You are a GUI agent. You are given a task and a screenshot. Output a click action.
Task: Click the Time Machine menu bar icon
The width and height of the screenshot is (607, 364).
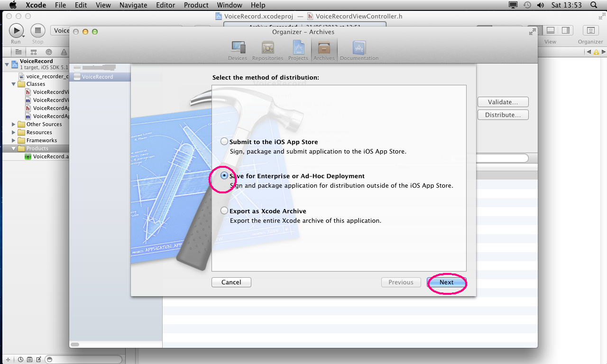pos(527,5)
